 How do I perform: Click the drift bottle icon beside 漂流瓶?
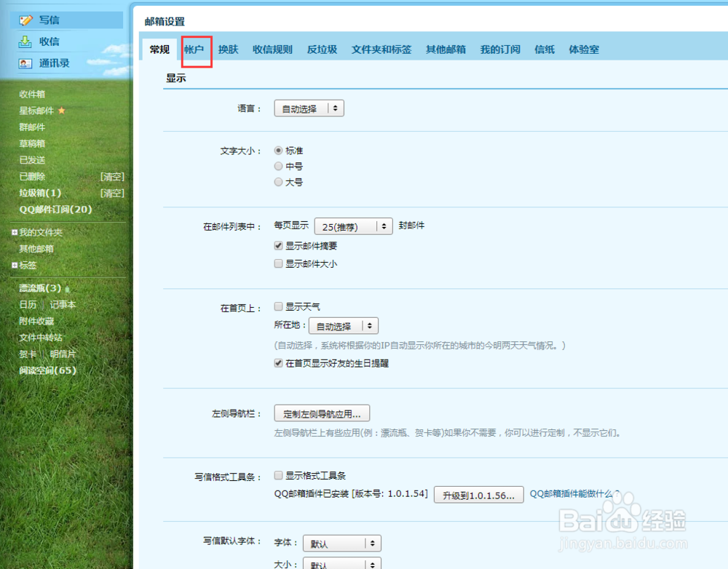66,287
